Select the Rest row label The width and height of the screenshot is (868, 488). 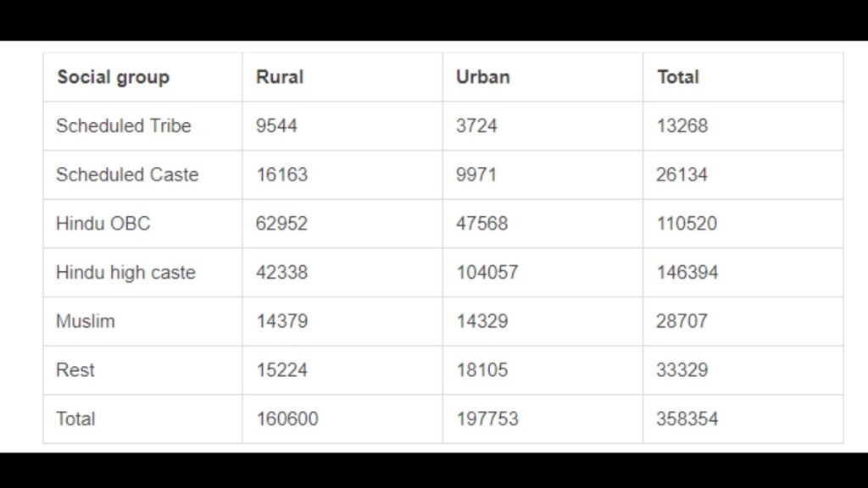[75, 370]
